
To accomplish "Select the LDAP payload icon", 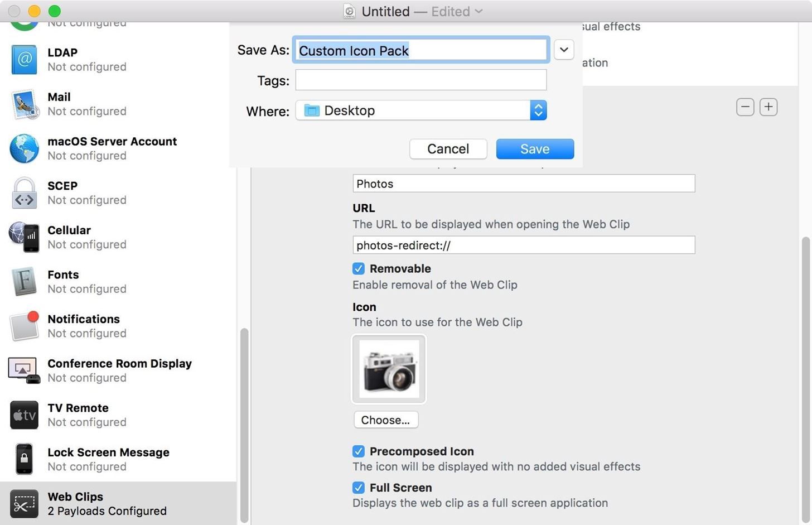I will pyautogui.click(x=24, y=60).
